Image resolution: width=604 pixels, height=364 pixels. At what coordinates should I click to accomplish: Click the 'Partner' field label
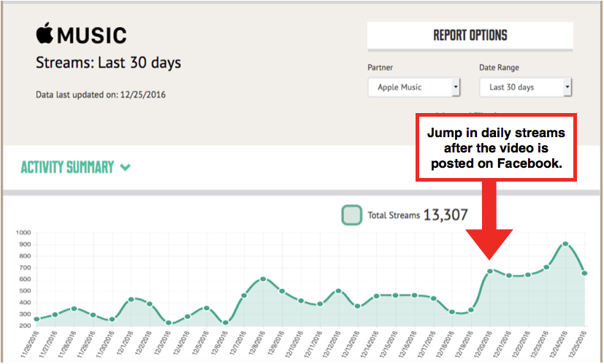pyautogui.click(x=380, y=67)
